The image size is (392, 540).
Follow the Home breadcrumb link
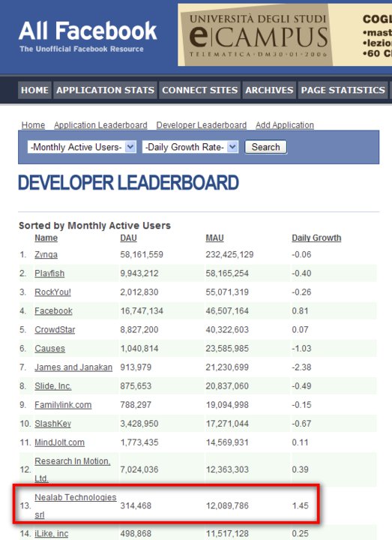[33, 125]
